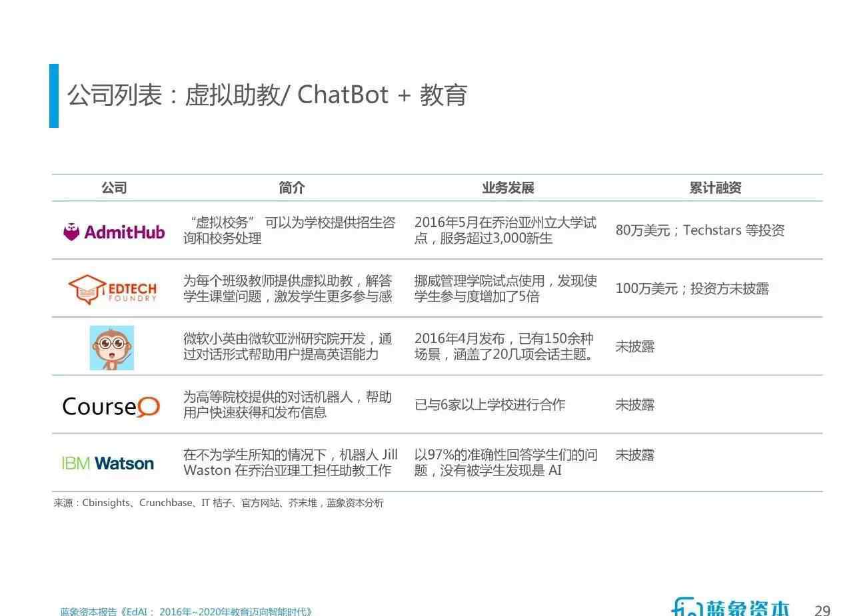Image resolution: width=853 pixels, height=616 pixels.
Task: Click the description 为每个班级教师提供虚拟助教
Action: (288, 288)
